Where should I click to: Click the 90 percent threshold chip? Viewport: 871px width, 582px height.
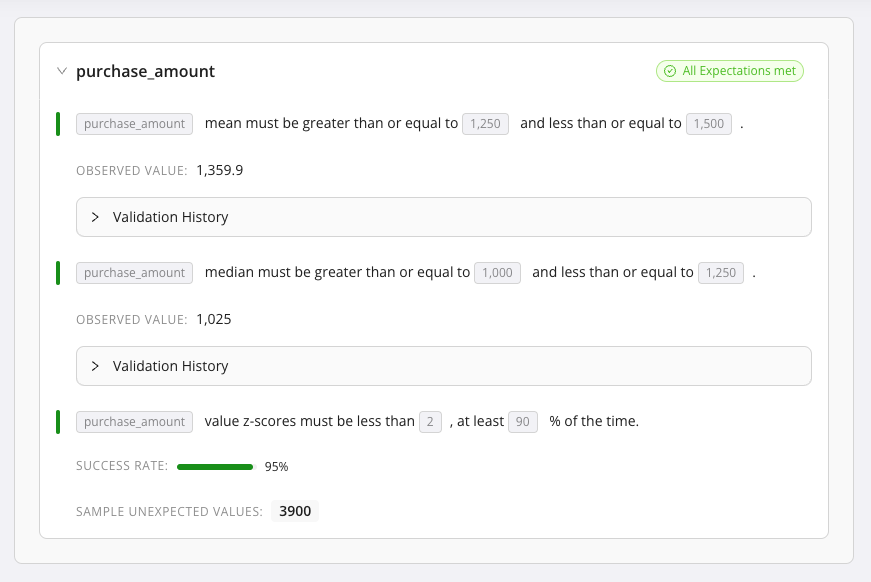pos(522,422)
